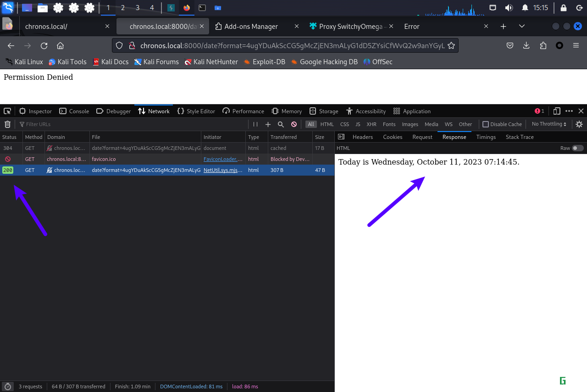This screenshot has height=392, width=587.
Task: Open the network search magnifier icon
Action: tap(281, 124)
